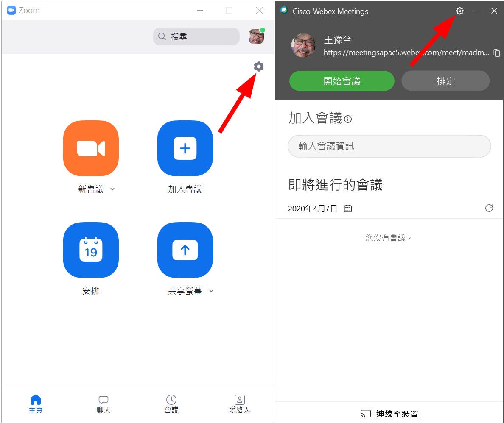Click the Webex logo in title bar
Viewport: 504px width, 423px height.
(x=284, y=10)
